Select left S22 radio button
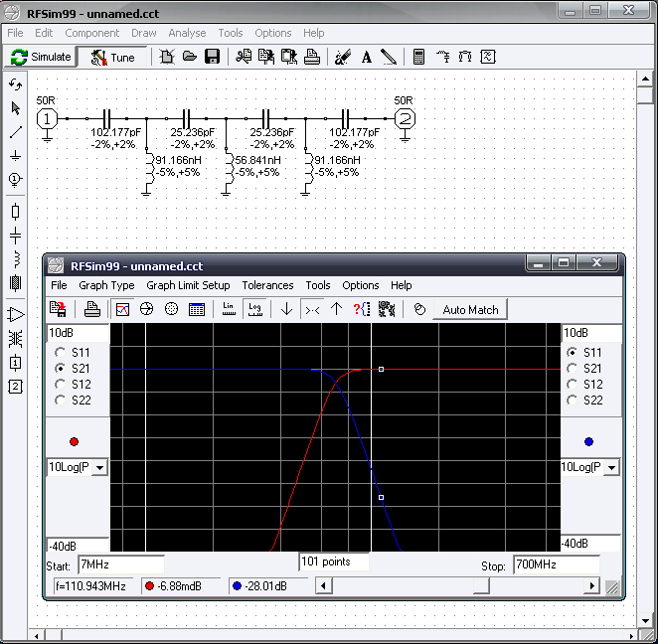Image resolution: width=658 pixels, height=644 pixels. (x=61, y=401)
